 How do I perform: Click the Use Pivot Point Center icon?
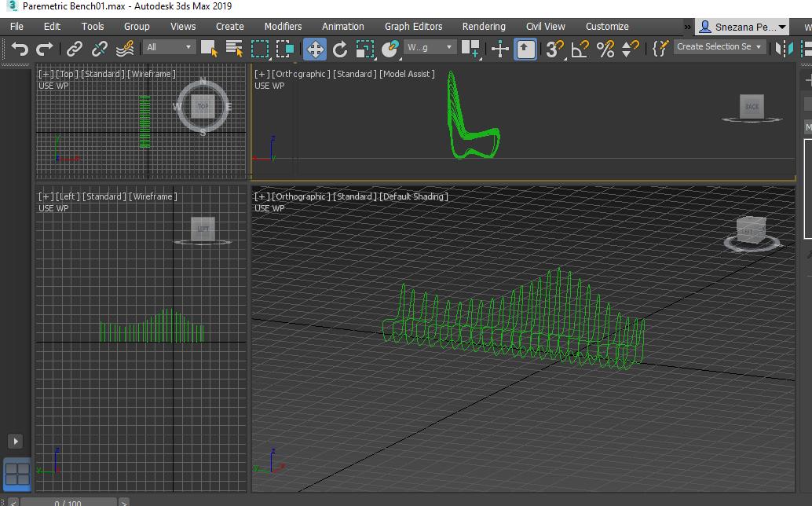point(470,49)
